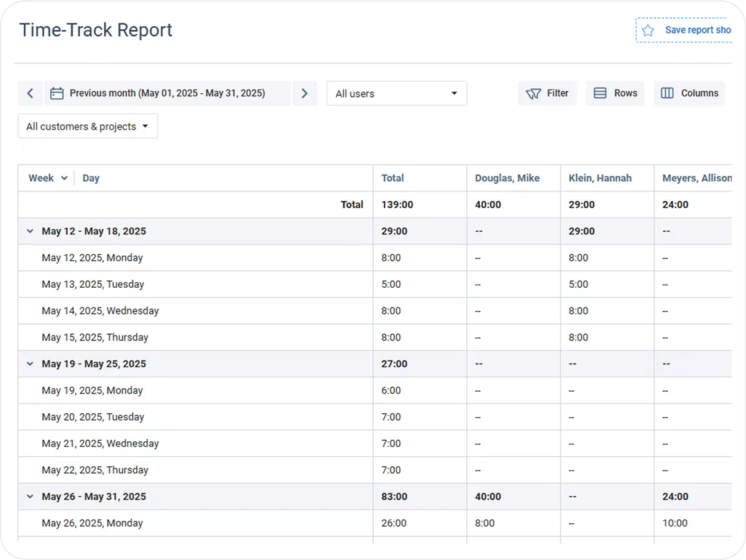Image resolution: width=746 pixels, height=560 pixels.
Task: Click the Filter button label
Action: tap(558, 93)
